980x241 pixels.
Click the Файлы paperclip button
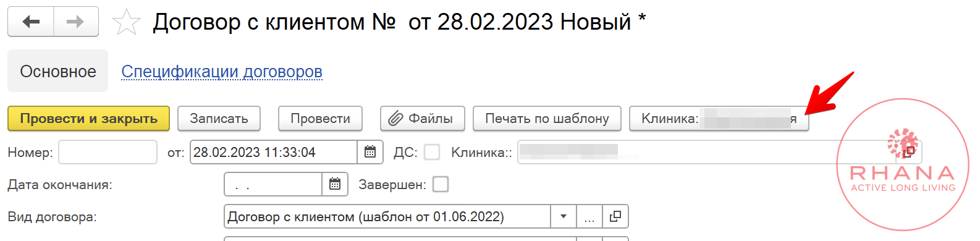pyautogui.click(x=423, y=118)
